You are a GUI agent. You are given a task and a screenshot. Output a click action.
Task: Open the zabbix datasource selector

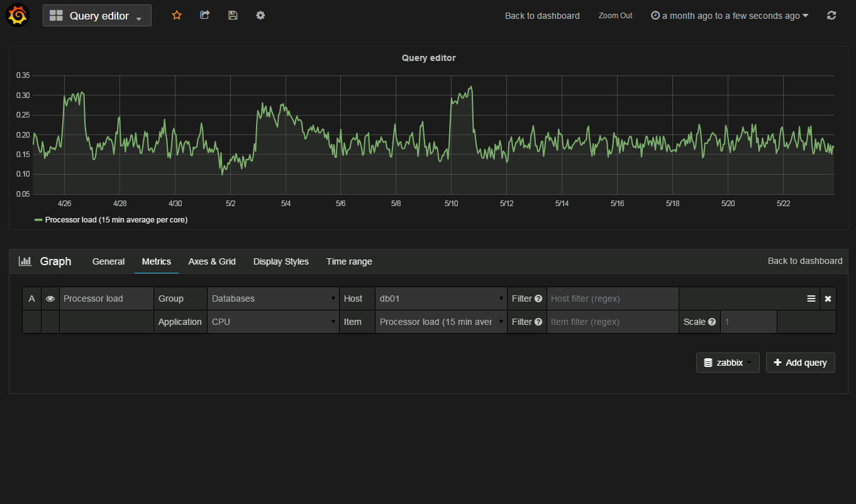coord(728,363)
